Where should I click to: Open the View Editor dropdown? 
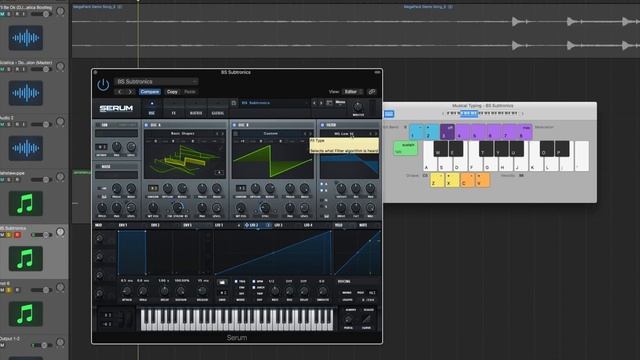[x=352, y=92]
